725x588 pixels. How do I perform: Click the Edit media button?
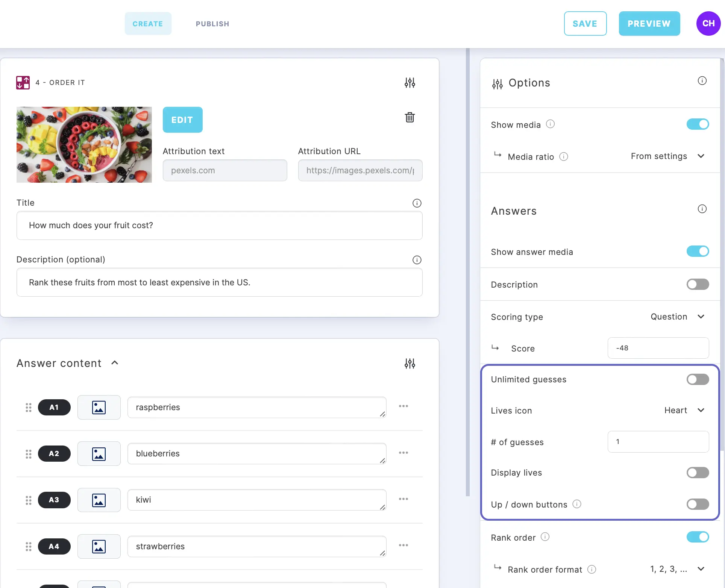click(x=182, y=120)
